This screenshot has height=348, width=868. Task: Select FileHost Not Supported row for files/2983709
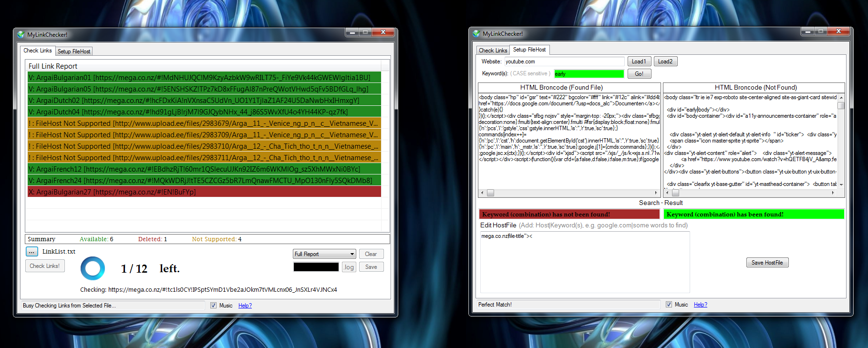[204, 134]
